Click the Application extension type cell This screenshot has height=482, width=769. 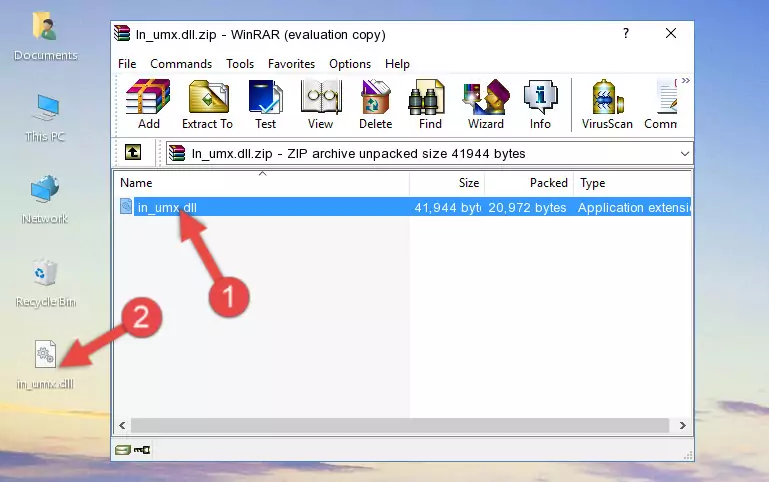tap(634, 207)
